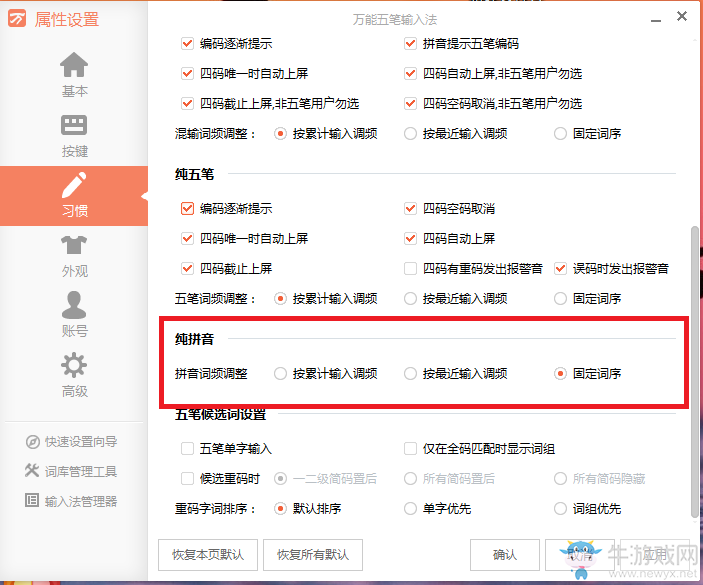
Task: Uncheck 编码逐渐提示 in the mixed-input section
Action: pyautogui.click(x=187, y=44)
